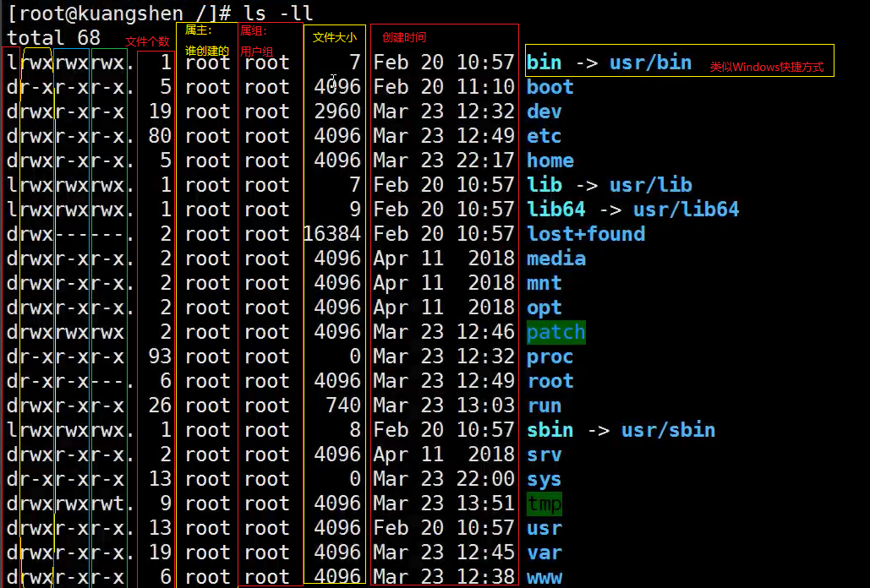870x588 pixels.
Task: Click the "total 68" line
Action: (54, 38)
